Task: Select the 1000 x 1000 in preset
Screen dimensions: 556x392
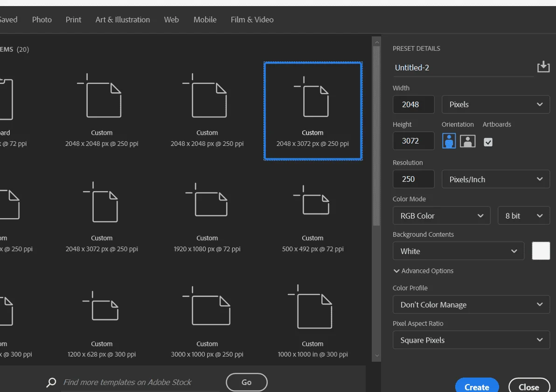Action: point(313,322)
